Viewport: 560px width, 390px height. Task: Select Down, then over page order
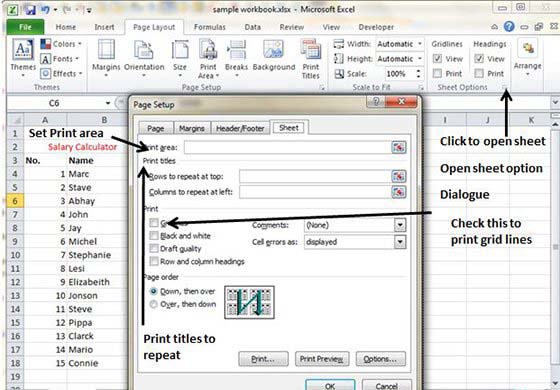(154, 291)
